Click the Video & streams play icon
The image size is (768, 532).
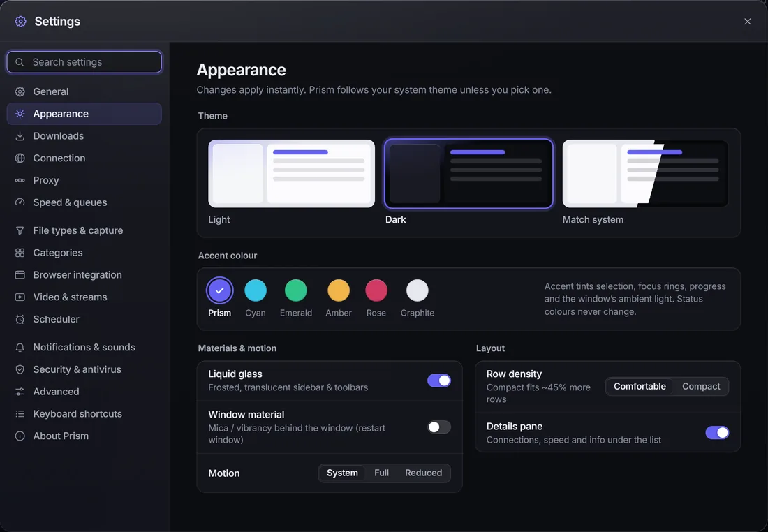coord(20,297)
